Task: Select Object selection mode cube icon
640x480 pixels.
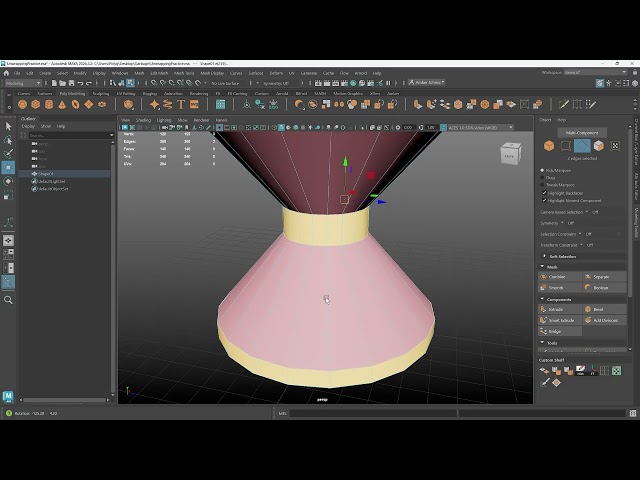Action: click(549, 146)
